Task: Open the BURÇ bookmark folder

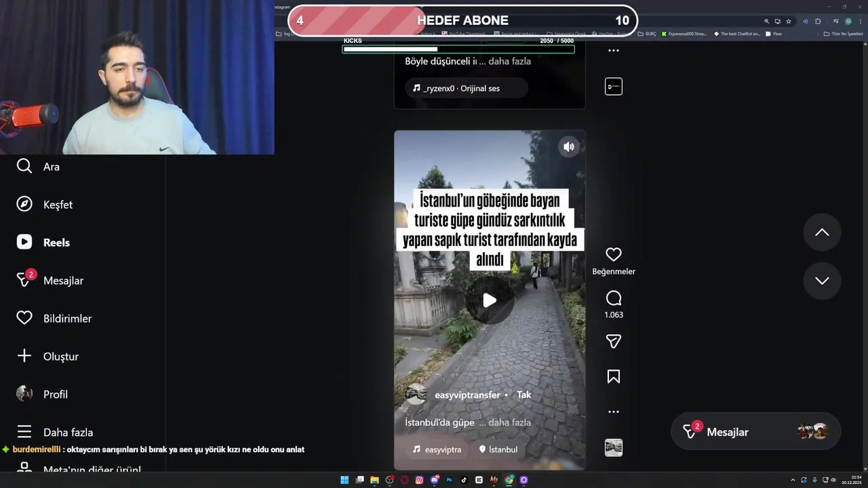Action: 647,33
